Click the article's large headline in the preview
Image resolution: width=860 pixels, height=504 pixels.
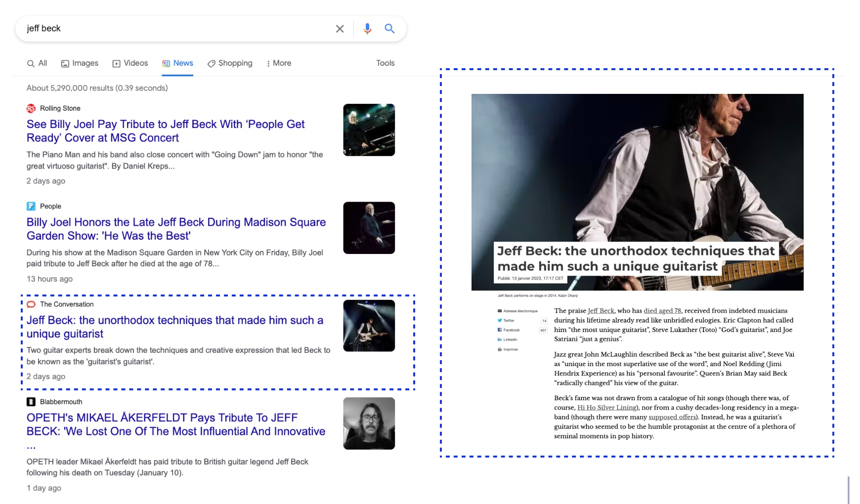click(636, 258)
